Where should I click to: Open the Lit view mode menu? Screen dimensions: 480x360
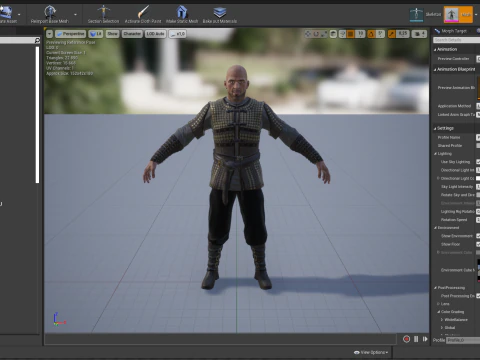pyautogui.click(x=96, y=34)
